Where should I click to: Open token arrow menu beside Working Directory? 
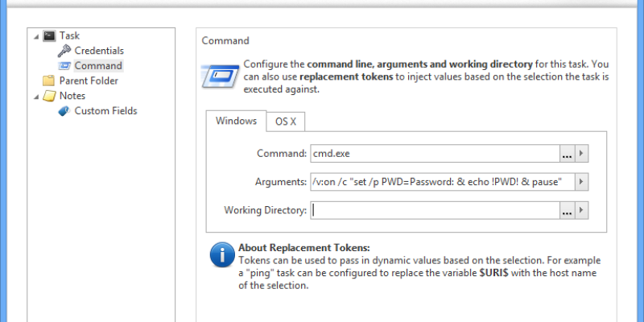click(582, 210)
